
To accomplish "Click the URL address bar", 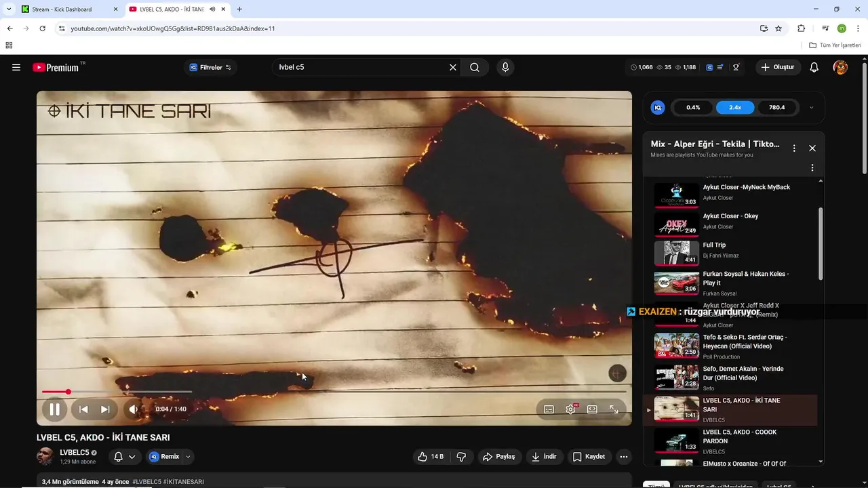I will pyautogui.click(x=407, y=28).
